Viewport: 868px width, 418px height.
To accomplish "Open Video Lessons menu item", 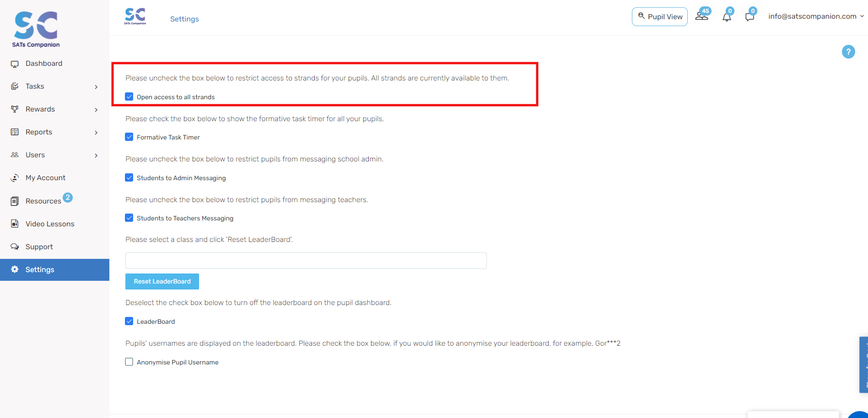I will (x=50, y=224).
